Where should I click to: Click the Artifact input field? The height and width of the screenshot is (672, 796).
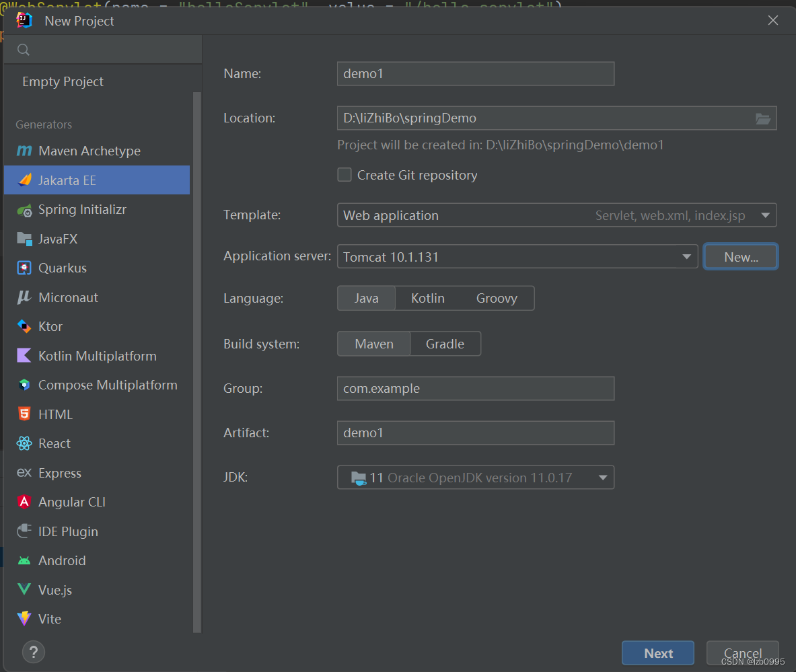coord(476,433)
